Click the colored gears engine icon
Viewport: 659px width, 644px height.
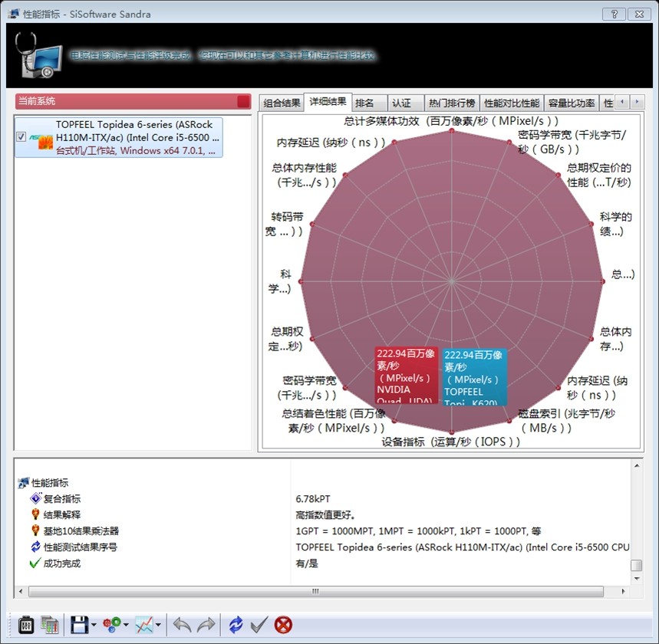click(x=111, y=624)
